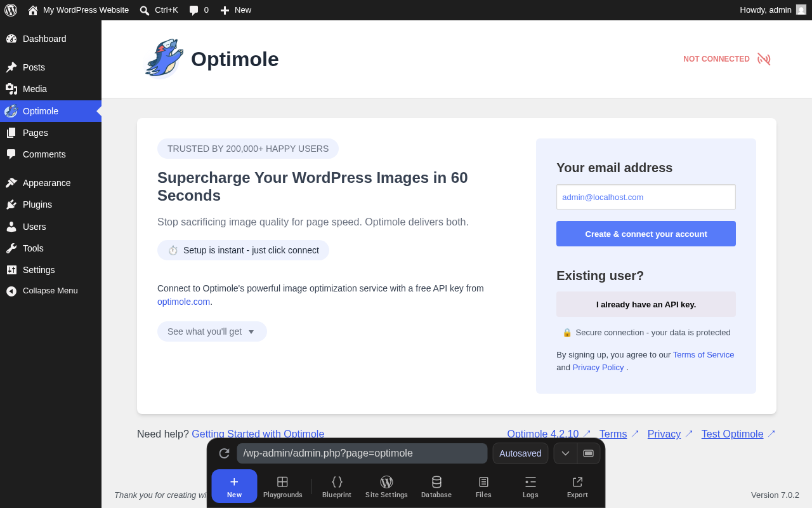Open the Ctrl+K search command
812x508 pixels.
(x=159, y=10)
